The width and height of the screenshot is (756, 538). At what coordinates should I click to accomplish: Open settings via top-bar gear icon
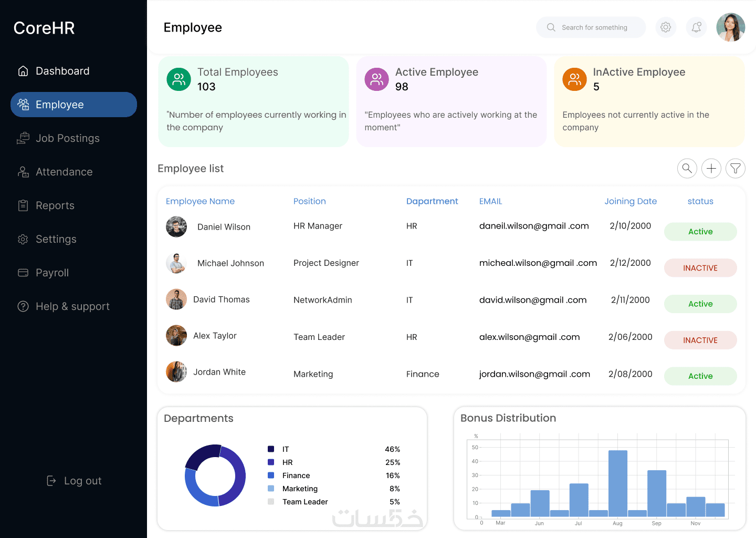[666, 27]
